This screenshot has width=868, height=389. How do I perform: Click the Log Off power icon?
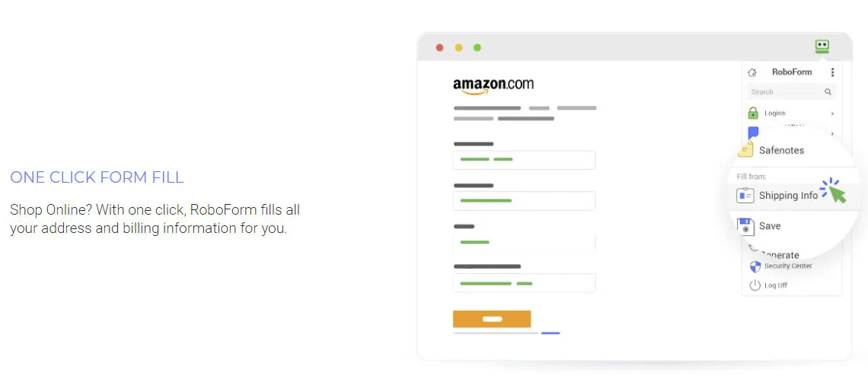pyautogui.click(x=755, y=285)
